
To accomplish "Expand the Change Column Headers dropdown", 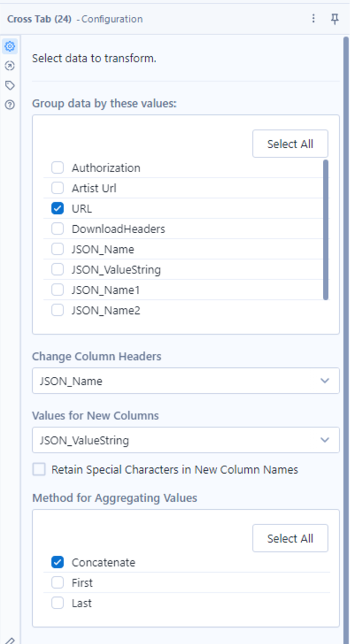I will tap(185, 381).
